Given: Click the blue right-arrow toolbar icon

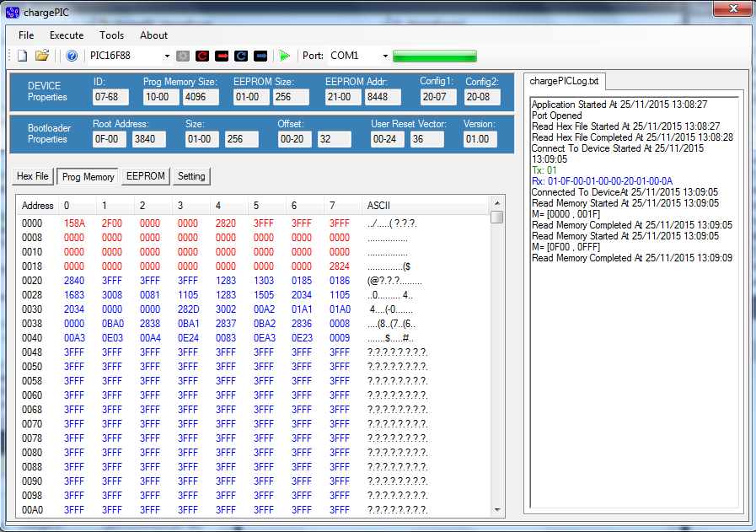Looking at the screenshot, I should pos(260,56).
